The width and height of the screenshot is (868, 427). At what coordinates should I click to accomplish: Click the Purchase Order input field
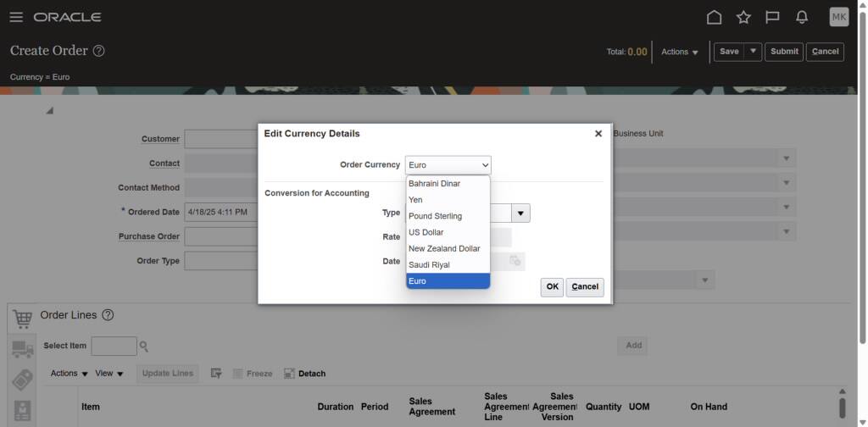(221, 236)
